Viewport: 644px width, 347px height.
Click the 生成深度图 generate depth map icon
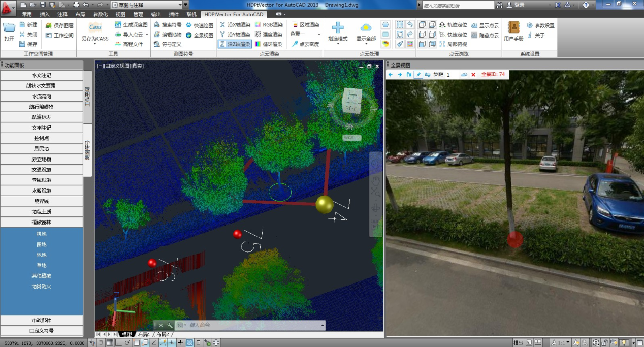pyautogui.click(x=118, y=25)
